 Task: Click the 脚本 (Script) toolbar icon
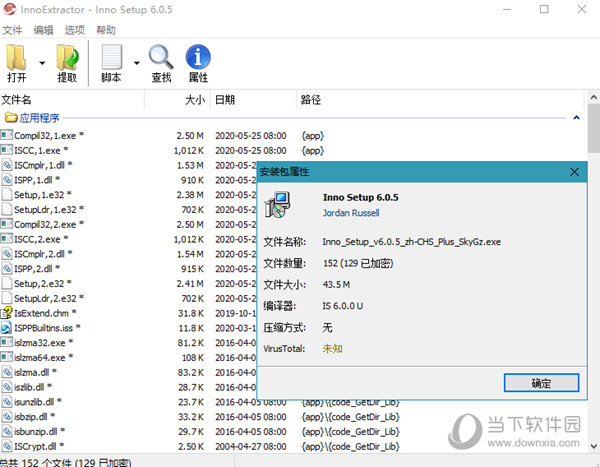click(x=112, y=57)
